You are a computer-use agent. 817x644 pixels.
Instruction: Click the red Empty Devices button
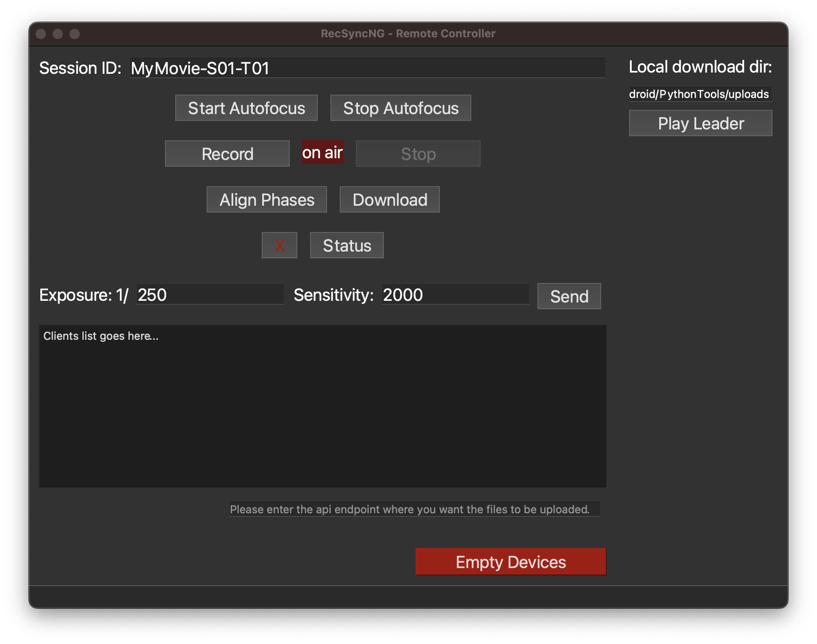pyautogui.click(x=510, y=561)
